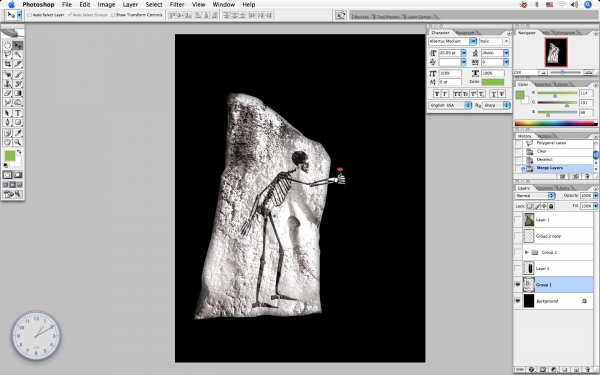The image size is (600, 375).
Task: Toggle Auto Select Groups checkbox
Action: [x=70, y=15]
